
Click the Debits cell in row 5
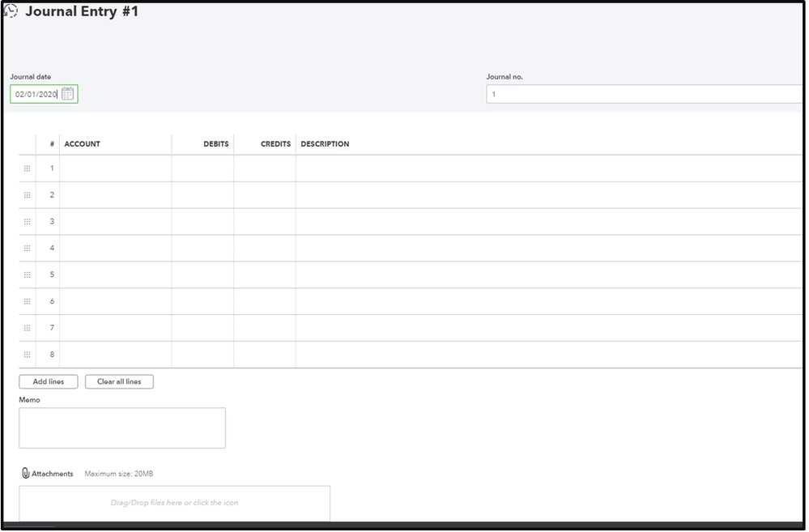[202, 275]
